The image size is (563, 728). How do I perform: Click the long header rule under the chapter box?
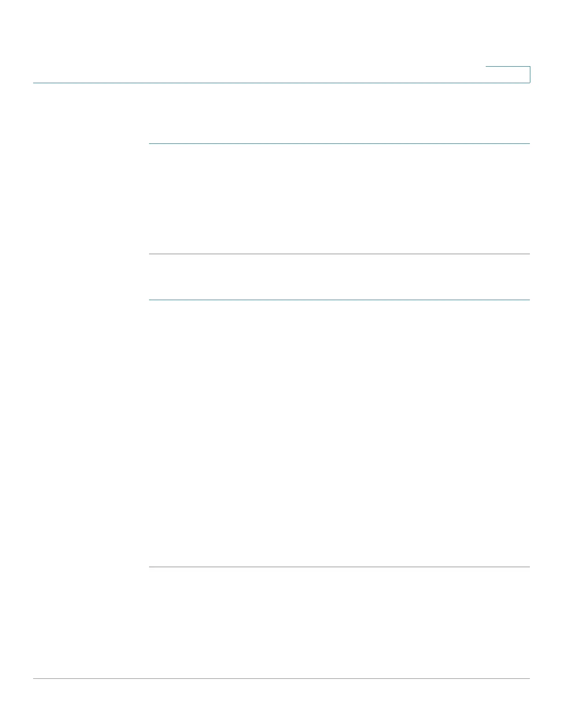point(281,83)
